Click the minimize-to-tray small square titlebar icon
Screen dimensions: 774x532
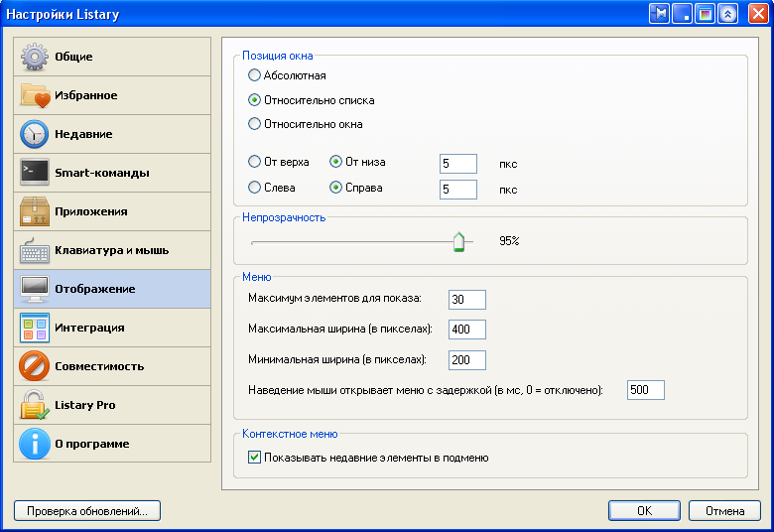pos(682,13)
